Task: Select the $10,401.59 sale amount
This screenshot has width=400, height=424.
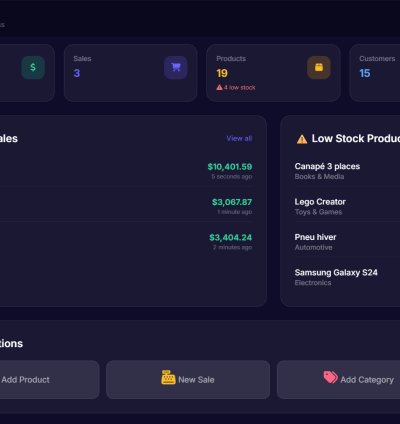Action: pyautogui.click(x=230, y=167)
